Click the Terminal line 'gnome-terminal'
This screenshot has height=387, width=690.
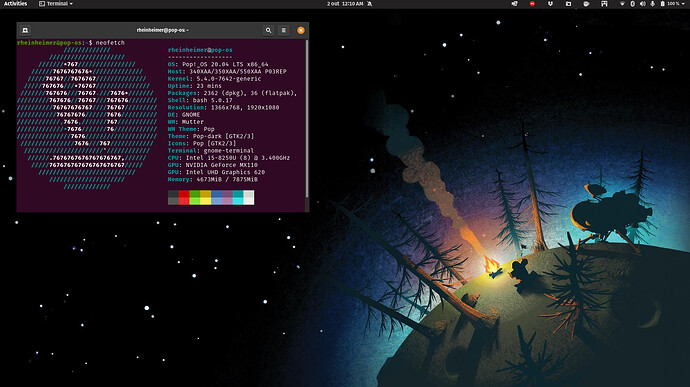(211, 151)
